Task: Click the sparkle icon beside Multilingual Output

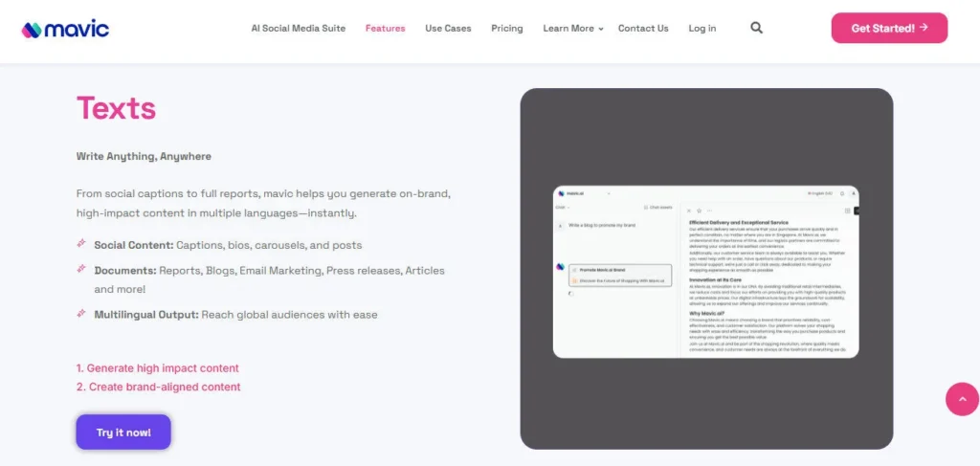Action: 81,314
